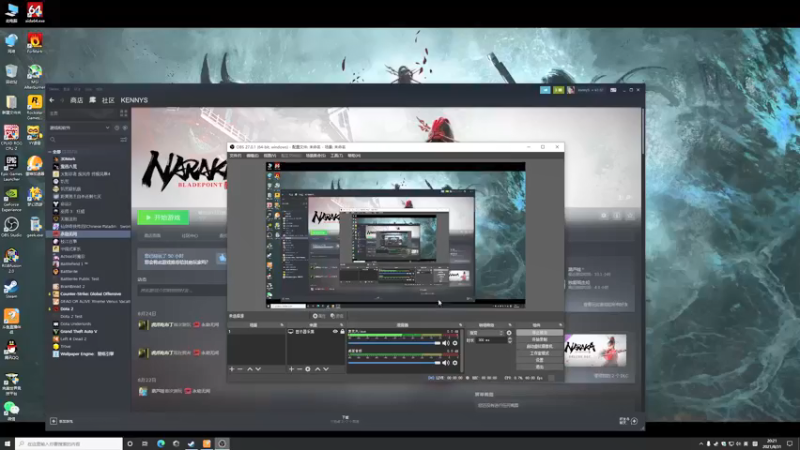The width and height of the screenshot is (800, 450).
Task: Select Wallpaper Engine in Steam library
Action: pyautogui.click(x=87, y=354)
